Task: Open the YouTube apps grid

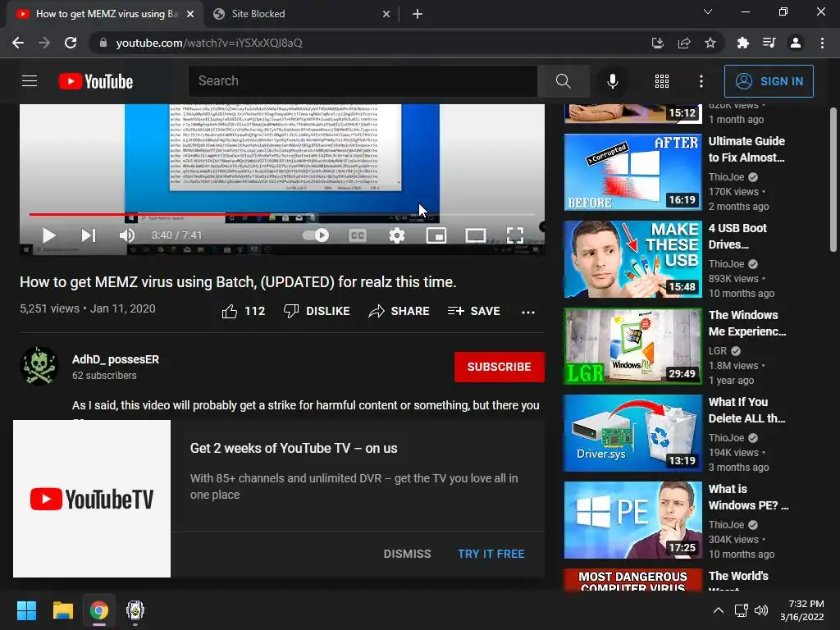Action: pos(662,81)
